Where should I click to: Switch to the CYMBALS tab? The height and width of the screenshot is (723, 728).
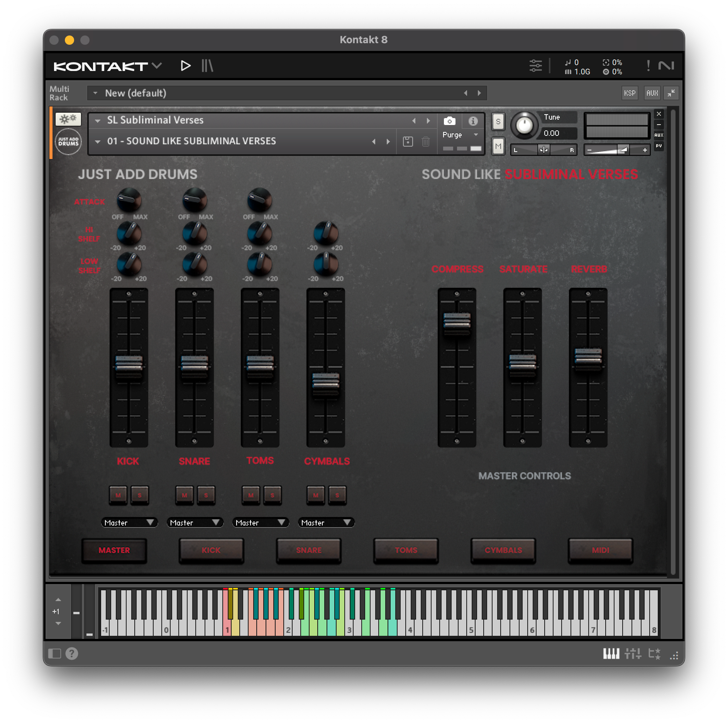coord(503,550)
